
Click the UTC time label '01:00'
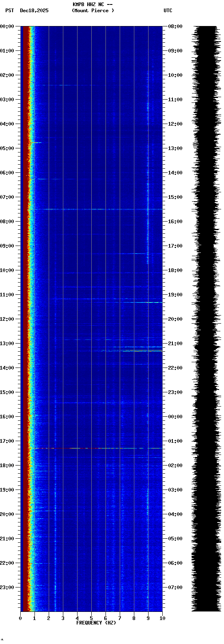(175, 441)
